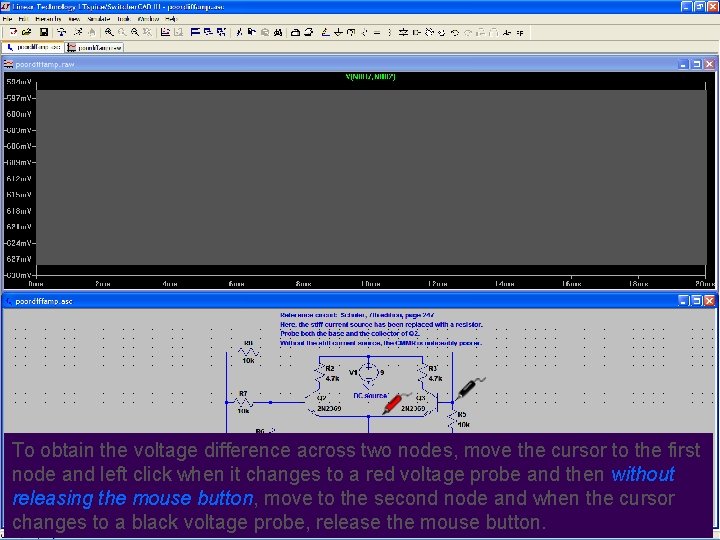Open the Control Panel hammer icon

tap(61, 32)
